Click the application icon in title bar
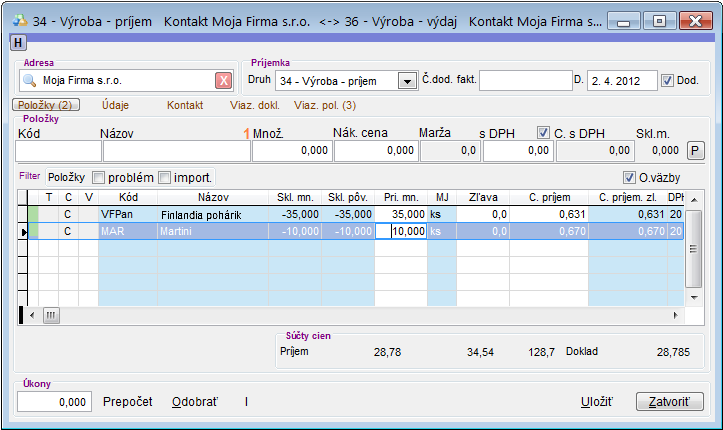The height and width of the screenshot is (430, 723). click(17, 19)
